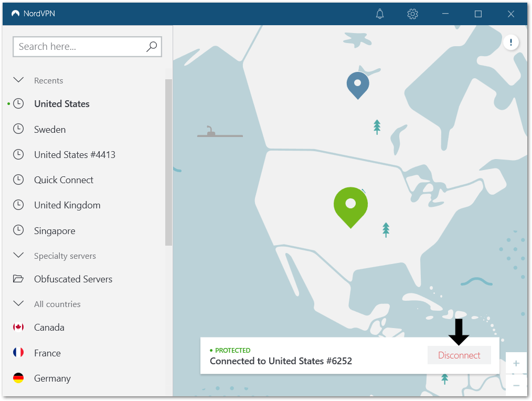Zoom out the map with minus
Screen dimensions: 532x401
click(x=516, y=385)
